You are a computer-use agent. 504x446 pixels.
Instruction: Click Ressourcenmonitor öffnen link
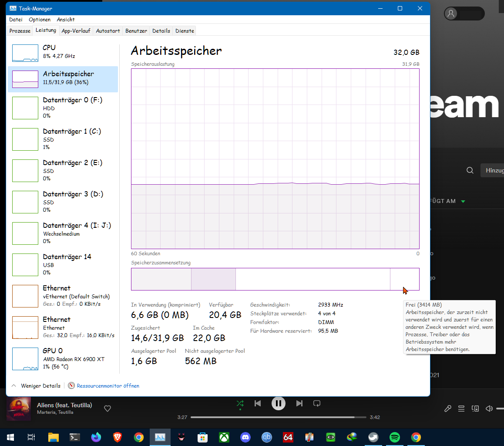(108, 385)
